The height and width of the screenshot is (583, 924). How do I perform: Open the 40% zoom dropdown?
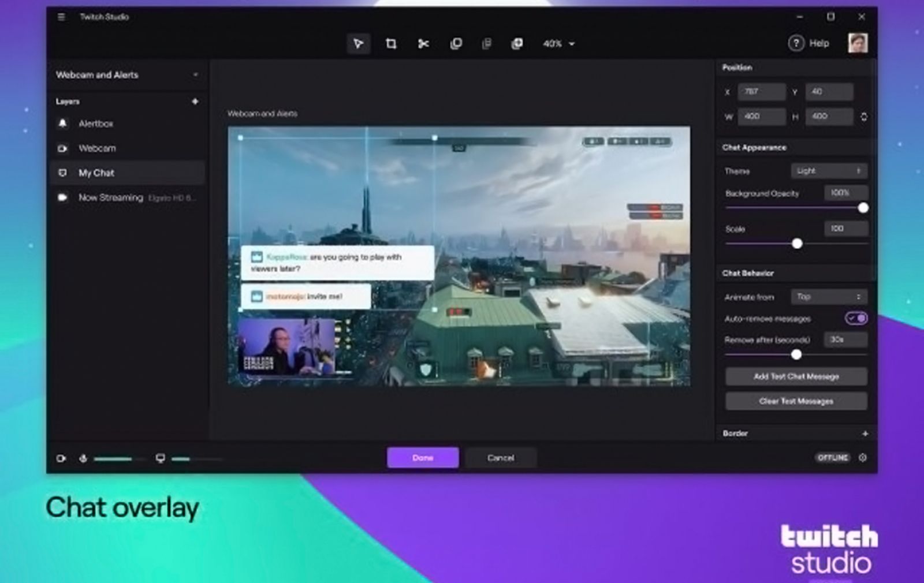click(x=558, y=44)
